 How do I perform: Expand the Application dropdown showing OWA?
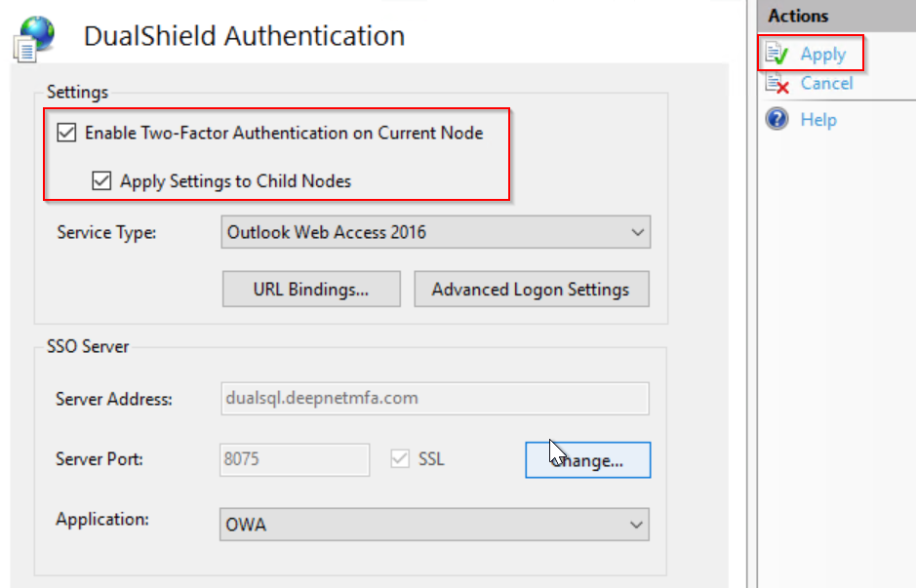435,525
